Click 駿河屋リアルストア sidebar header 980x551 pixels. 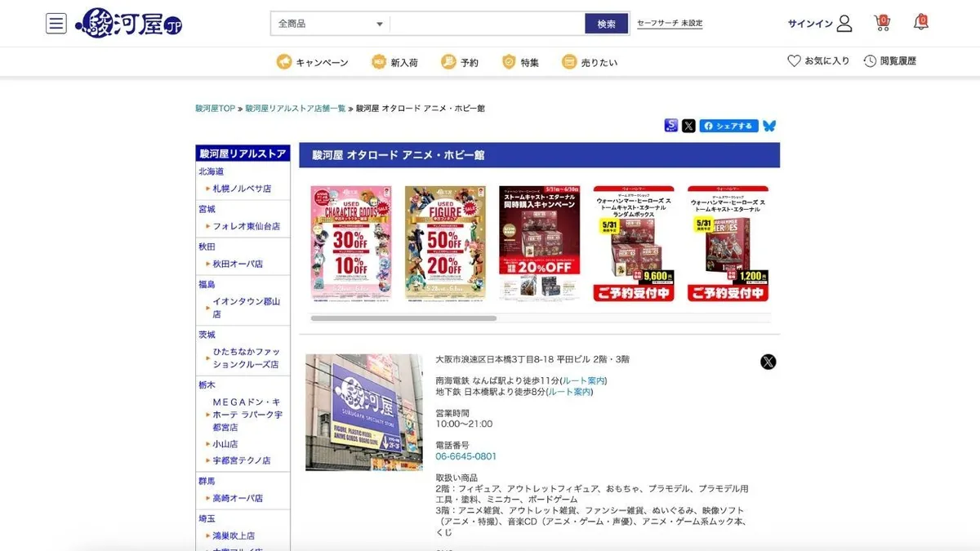pos(243,153)
